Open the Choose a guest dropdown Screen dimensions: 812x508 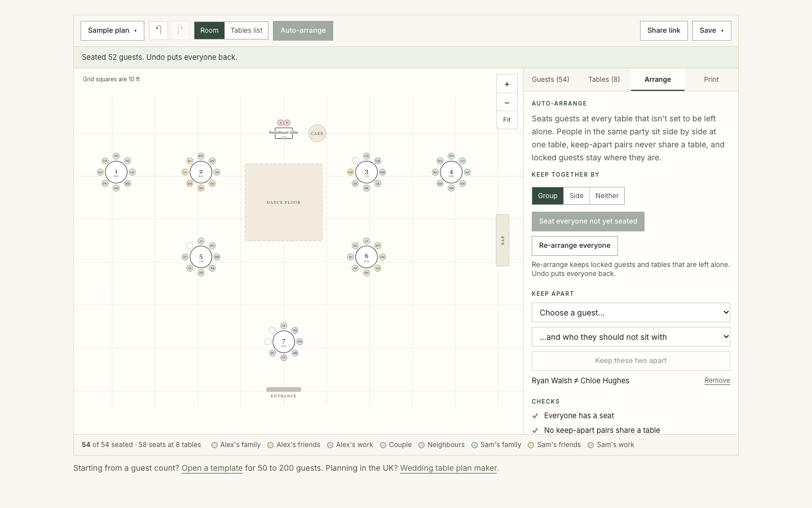click(x=631, y=313)
